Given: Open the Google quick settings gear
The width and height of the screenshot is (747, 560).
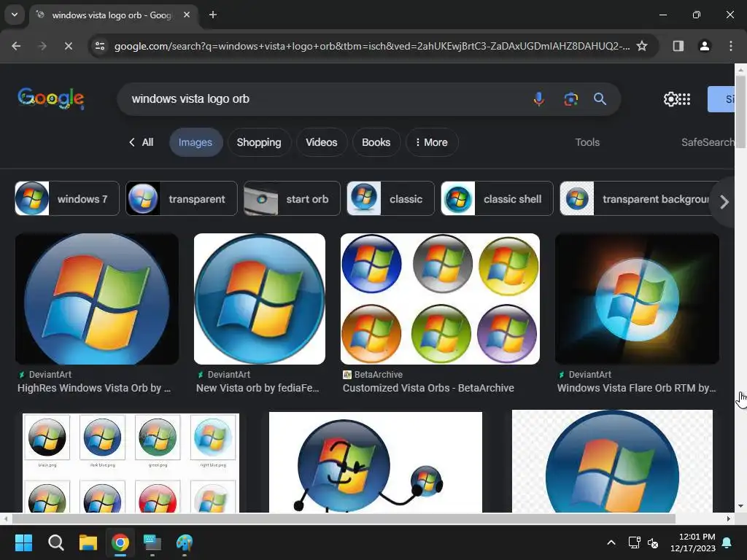Looking at the screenshot, I should [x=671, y=99].
